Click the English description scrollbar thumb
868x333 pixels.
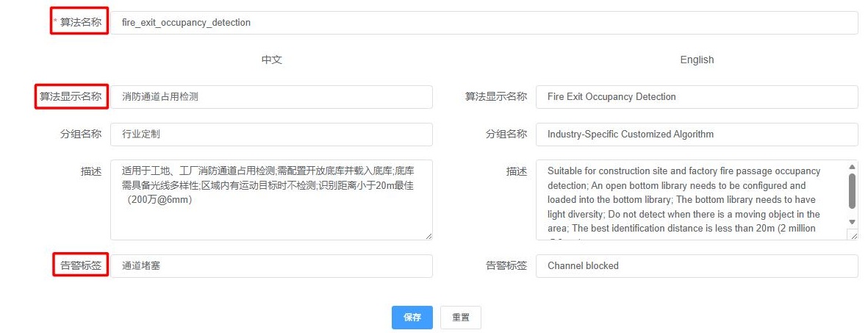(x=852, y=190)
